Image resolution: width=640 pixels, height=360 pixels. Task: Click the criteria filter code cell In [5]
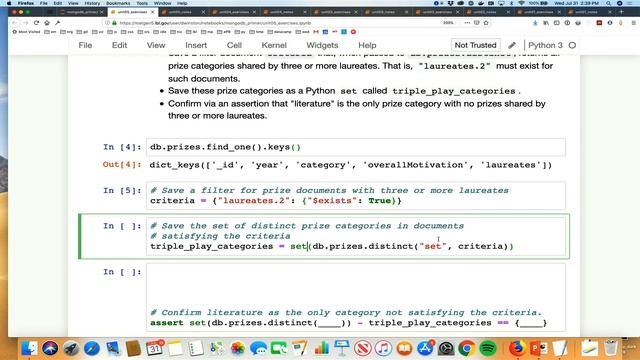click(x=356, y=196)
